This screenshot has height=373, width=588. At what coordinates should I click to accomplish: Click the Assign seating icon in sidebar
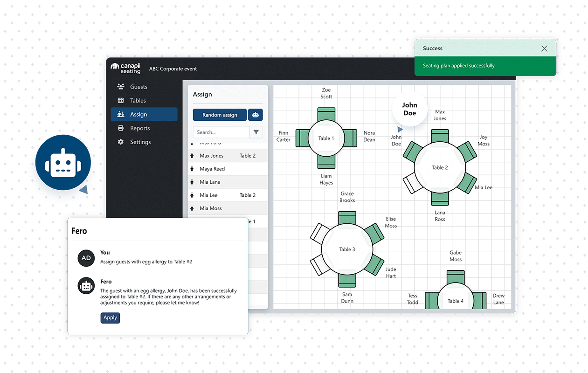pos(121,114)
